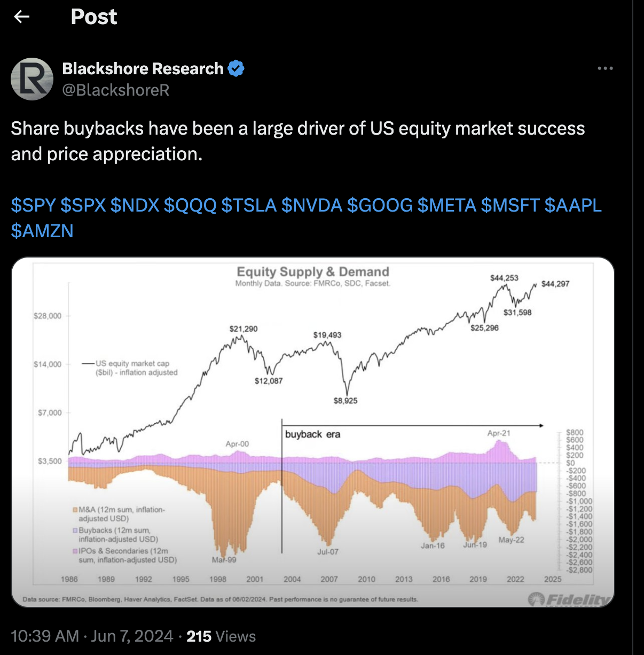Select the $MSFT cashtag link
The width and height of the screenshot is (644, 655).
(x=510, y=205)
